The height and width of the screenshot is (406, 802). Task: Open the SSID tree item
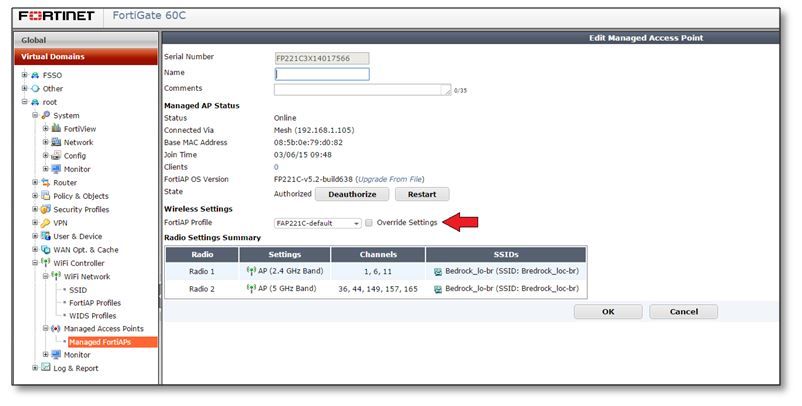pyautogui.click(x=78, y=290)
